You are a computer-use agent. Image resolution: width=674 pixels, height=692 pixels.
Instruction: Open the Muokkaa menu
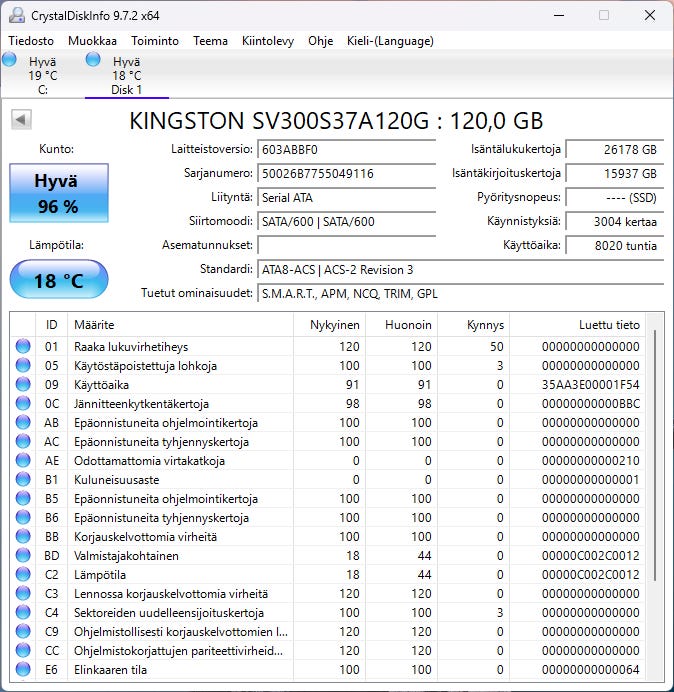pyautogui.click(x=92, y=41)
